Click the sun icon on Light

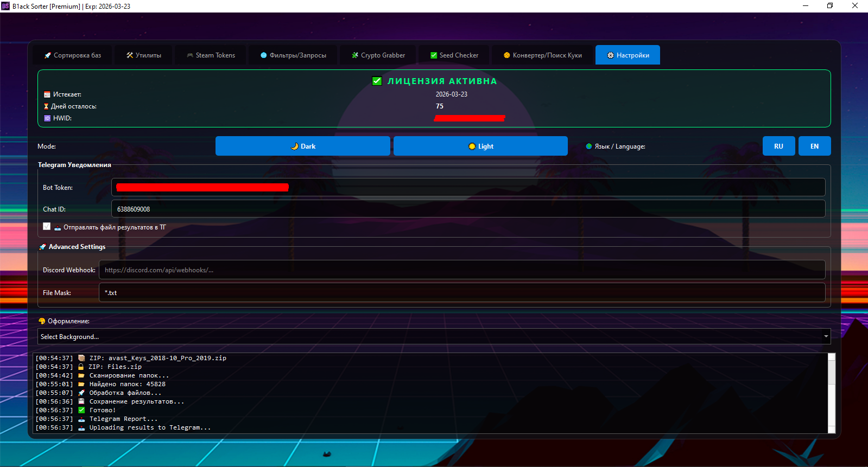click(x=472, y=146)
